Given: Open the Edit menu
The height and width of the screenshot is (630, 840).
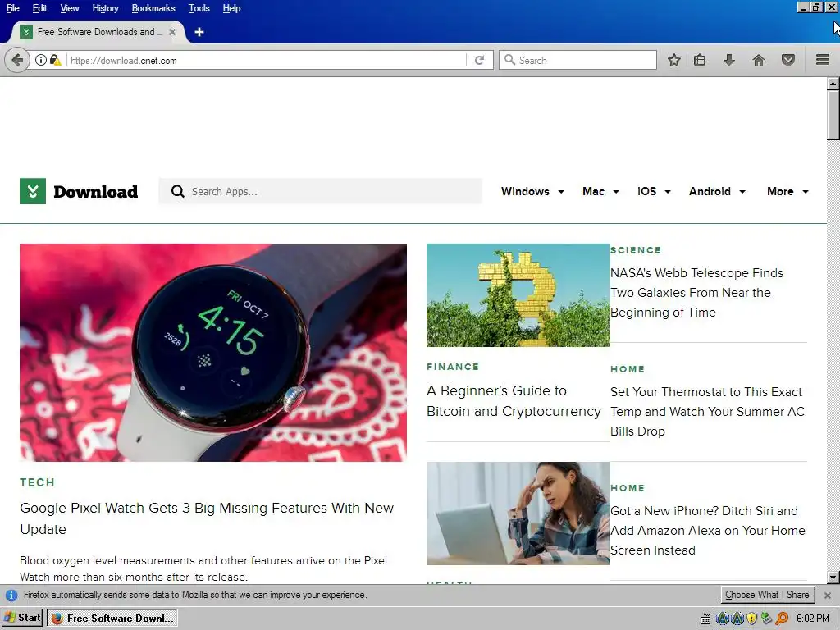Looking at the screenshot, I should (39, 8).
